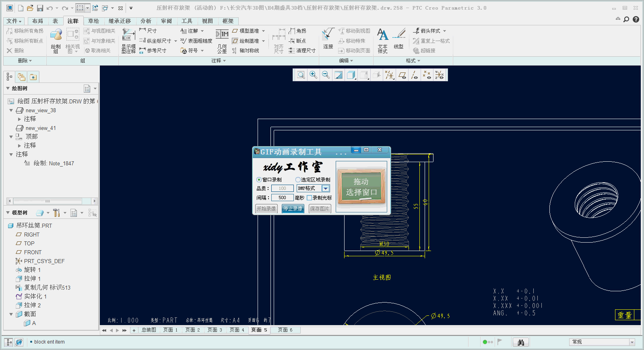This screenshot has width=644, height=350.
Task: Click the New file icon in quick access toolbar
Action: click(21, 8)
